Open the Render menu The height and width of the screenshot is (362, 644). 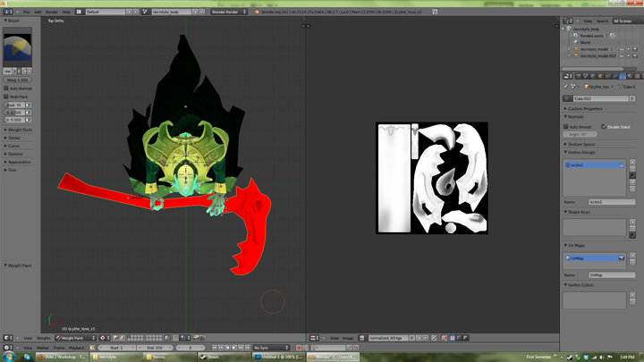pyautogui.click(x=52, y=12)
